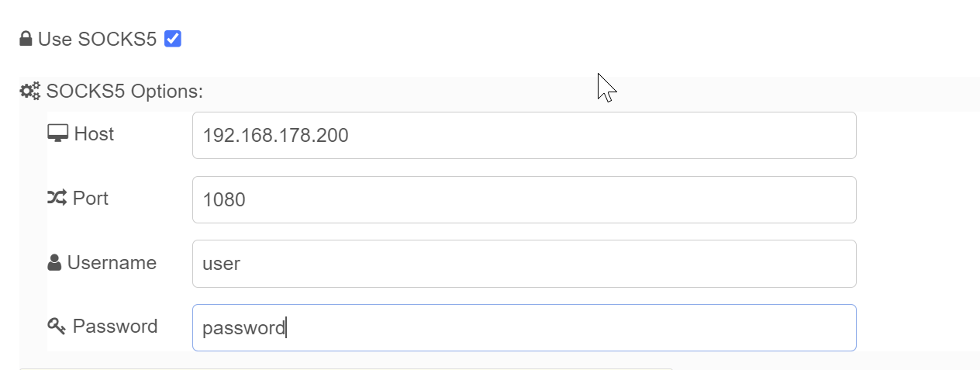Disable the Use SOCKS5 checkbox

tap(173, 39)
